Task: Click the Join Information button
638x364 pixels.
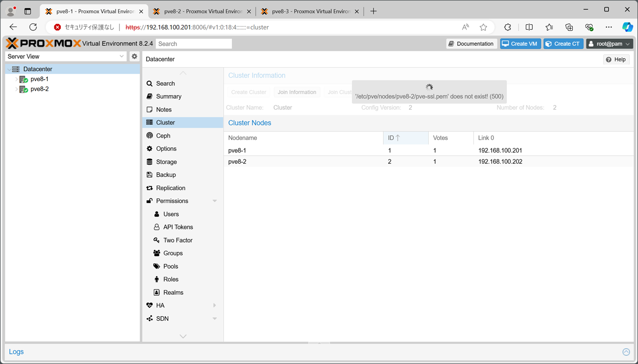Action: pos(297,92)
